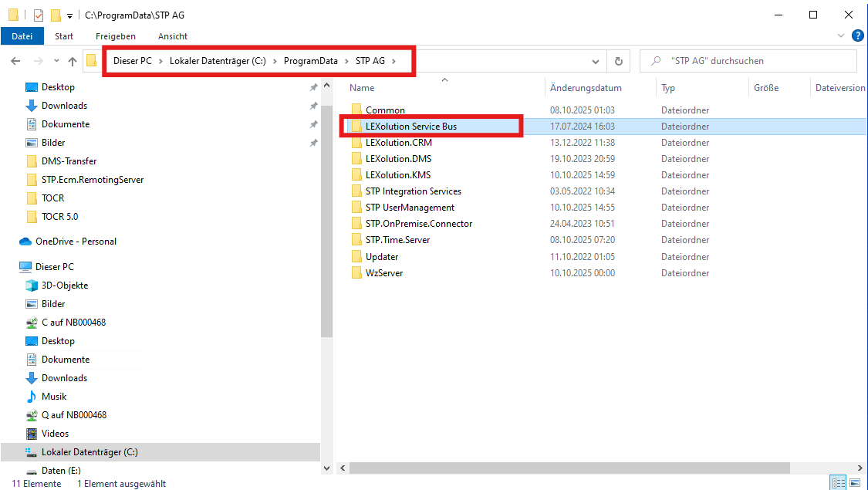The image size is (868, 490).
Task: Switch to details view in status bar
Action: coord(838,483)
